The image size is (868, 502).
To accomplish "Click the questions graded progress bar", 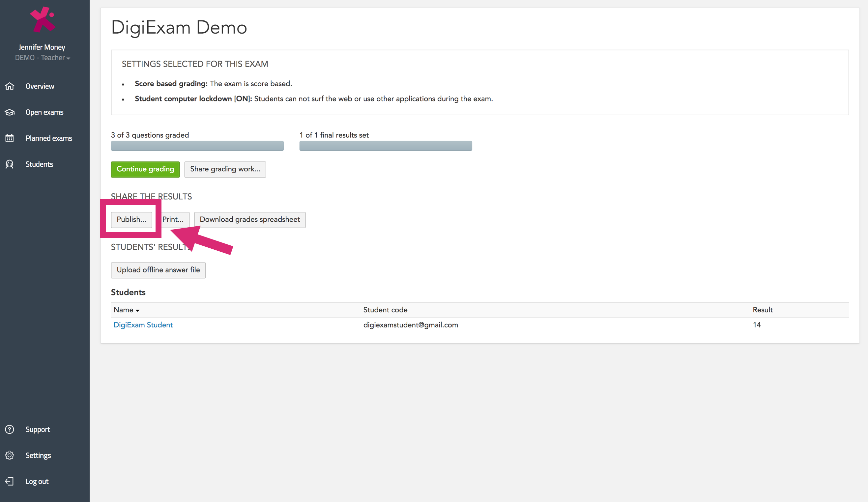I will [x=197, y=146].
